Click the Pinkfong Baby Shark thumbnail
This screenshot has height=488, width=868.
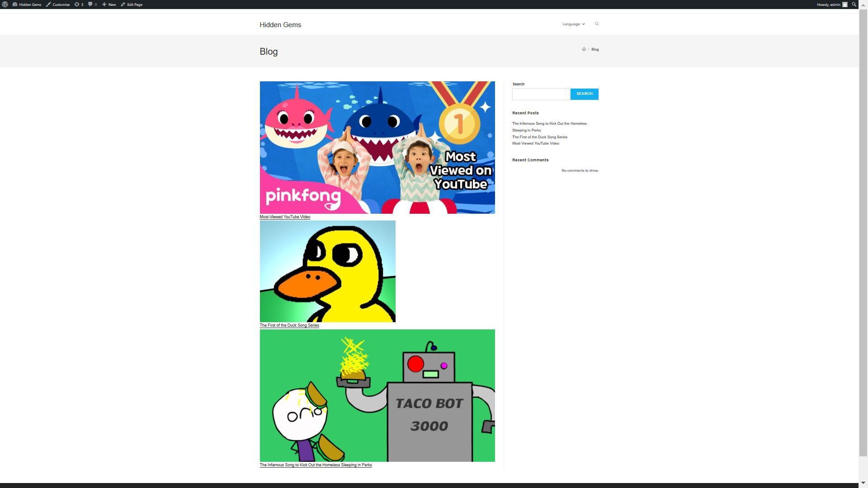(x=377, y=147)
